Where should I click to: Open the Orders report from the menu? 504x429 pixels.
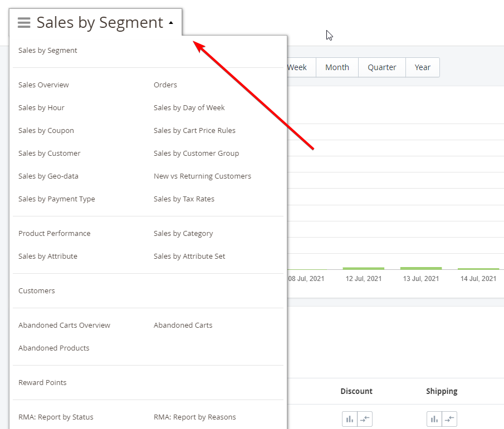[165, 85]
